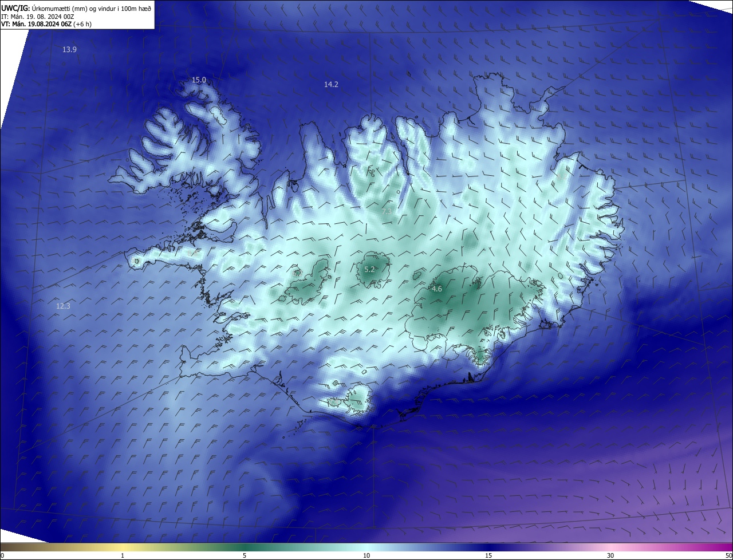Image resolution: width=733 pixels, height=560 pixels.
Task: Click the 14.2 value north of Iceland
Action: [x=331, y=85]
